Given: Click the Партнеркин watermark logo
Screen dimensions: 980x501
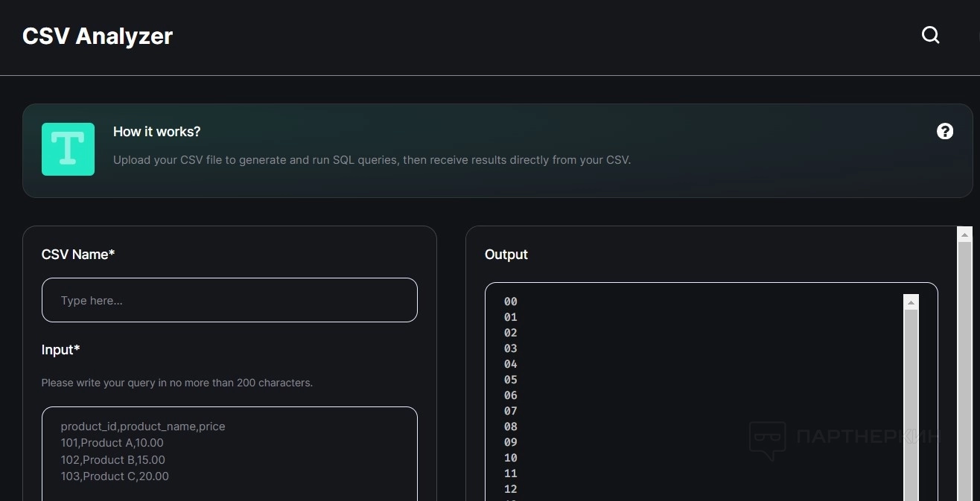Looking at the screenshot, I should pyautogui.click(x=844, y=438).
